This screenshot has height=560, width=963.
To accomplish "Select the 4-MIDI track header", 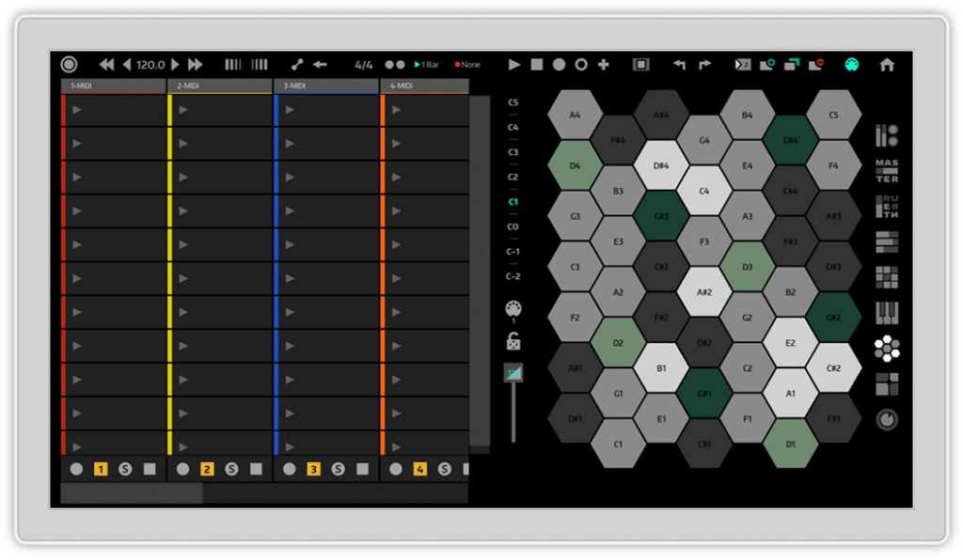I will pos(424,86).
